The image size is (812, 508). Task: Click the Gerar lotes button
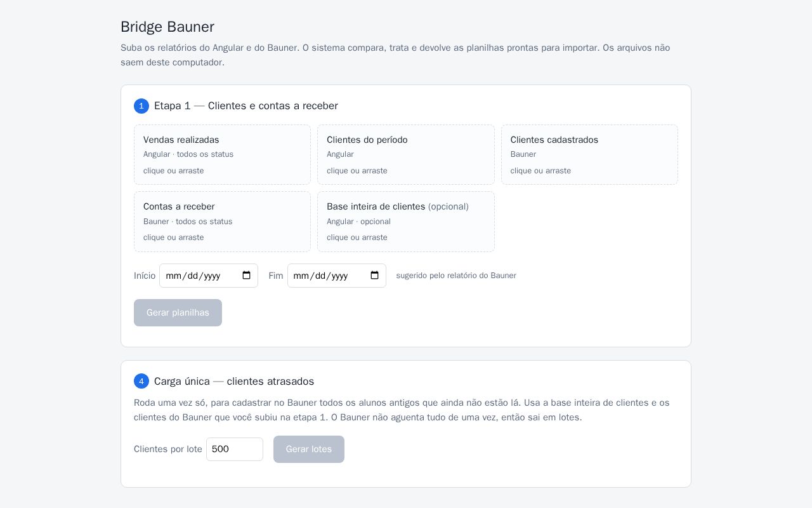point(309,449)
